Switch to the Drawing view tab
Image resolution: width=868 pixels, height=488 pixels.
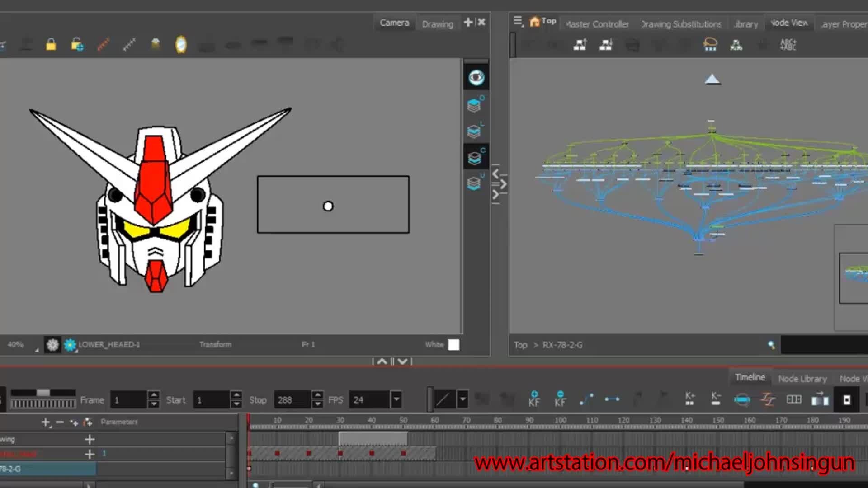coord(437,24)
